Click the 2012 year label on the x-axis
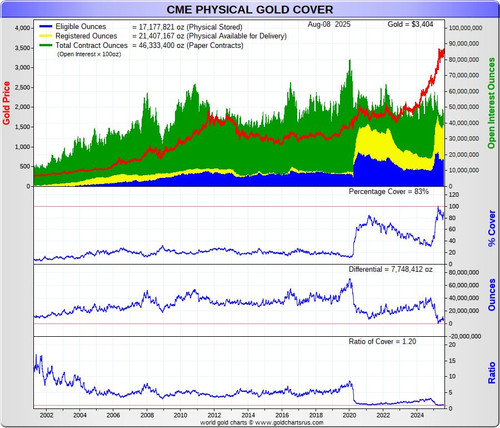This screenshot has width=500, height=428. [x=214, y=415]
